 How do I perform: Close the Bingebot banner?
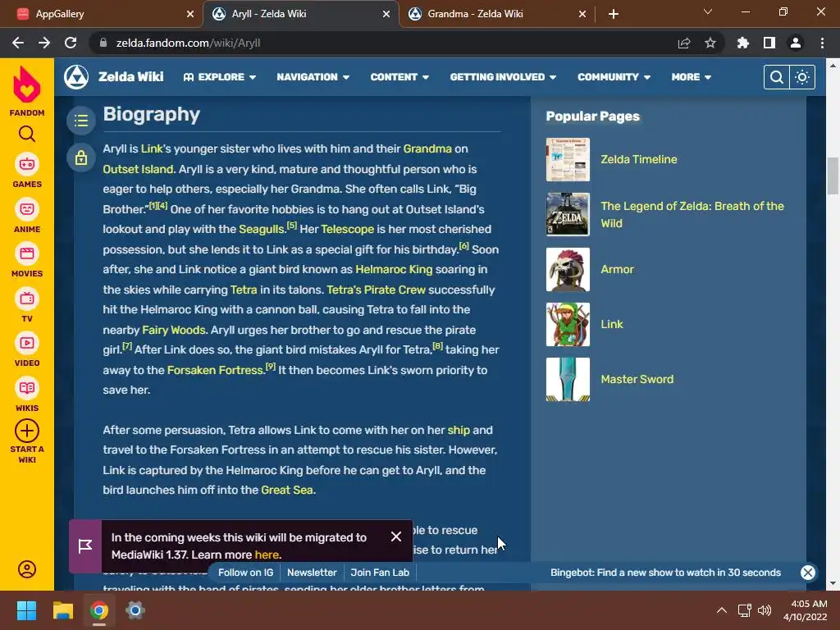point(808,572)
